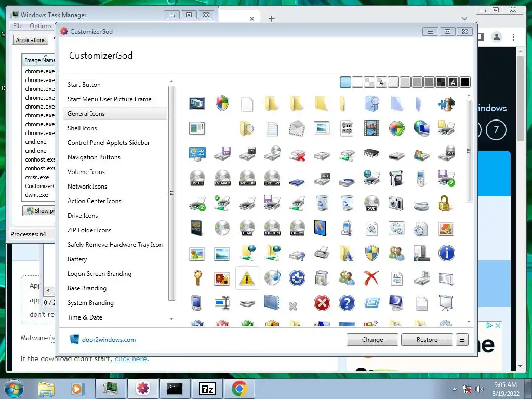
Task: Select dwm.exe process in Task Manager
Action: pyautogui.click(x=37, y=195)
